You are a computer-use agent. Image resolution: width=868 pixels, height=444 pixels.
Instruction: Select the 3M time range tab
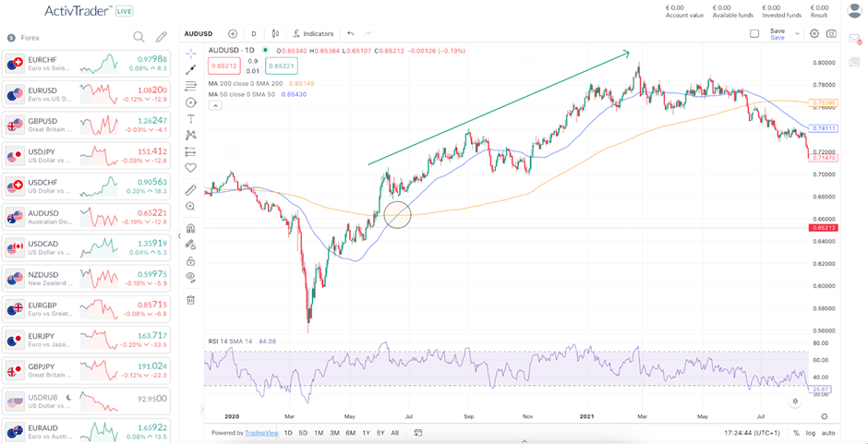click(334, 433)
